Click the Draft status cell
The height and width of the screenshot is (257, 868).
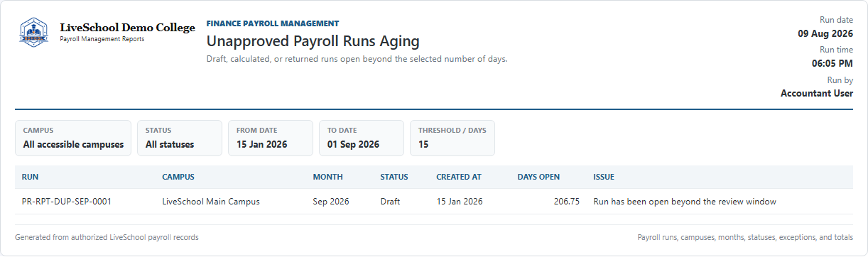(x=390, y=202)
